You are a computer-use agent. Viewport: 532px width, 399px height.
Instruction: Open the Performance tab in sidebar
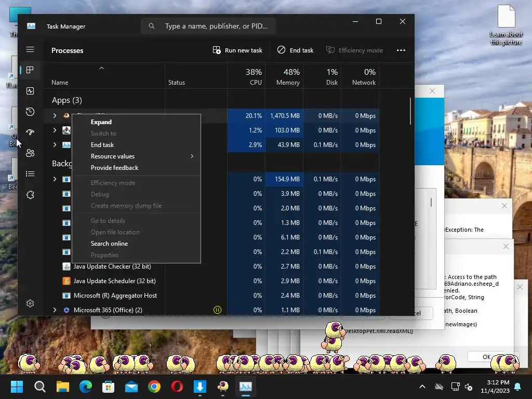(x=30, y=91)
